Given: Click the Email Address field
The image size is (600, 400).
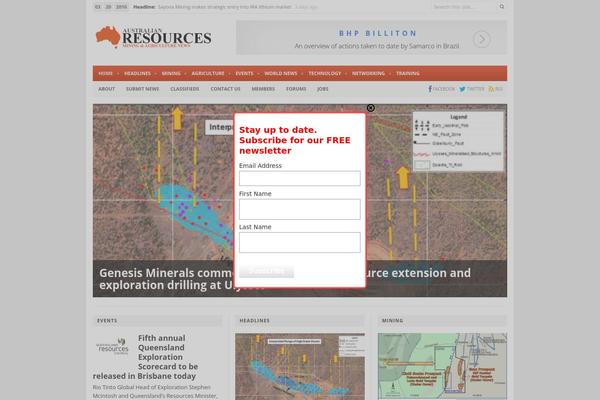Looking at the screenshot, I should click(299, 179).
